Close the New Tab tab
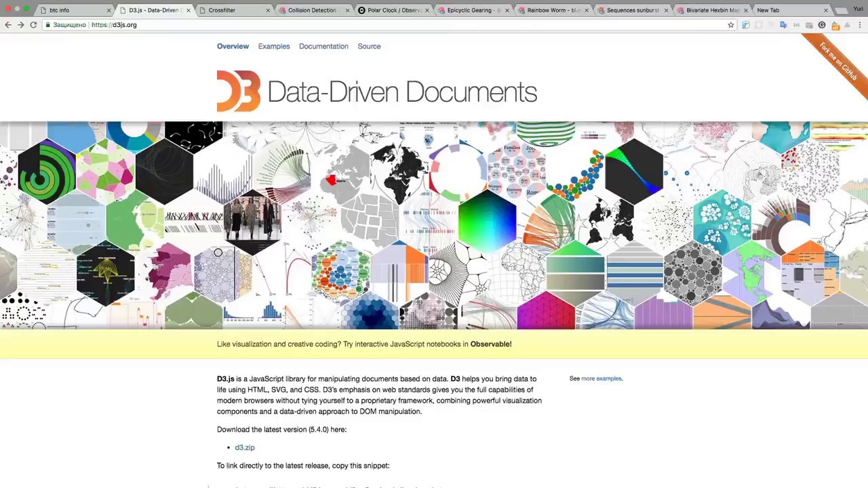Viewport: 868px width, 488px height. pos(825,11)
